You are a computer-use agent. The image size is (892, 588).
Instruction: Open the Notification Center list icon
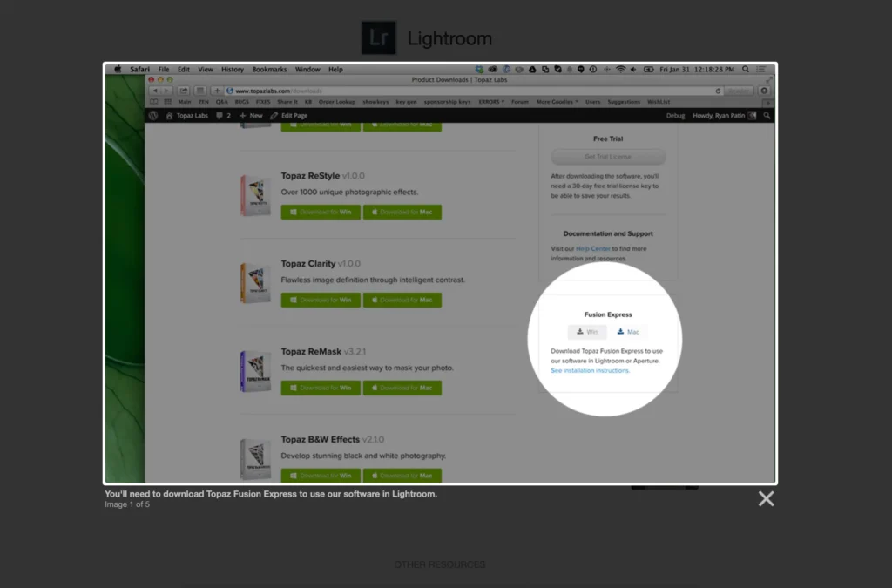click(x=761, y=70)
